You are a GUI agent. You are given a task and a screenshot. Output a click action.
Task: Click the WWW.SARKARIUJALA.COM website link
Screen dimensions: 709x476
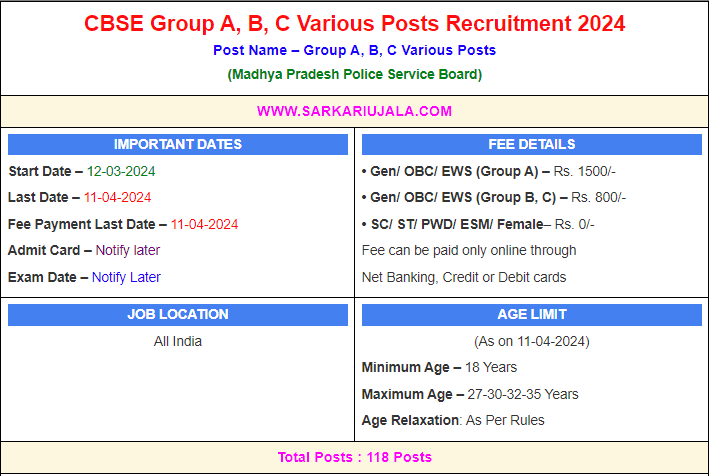tap(354, 111)
